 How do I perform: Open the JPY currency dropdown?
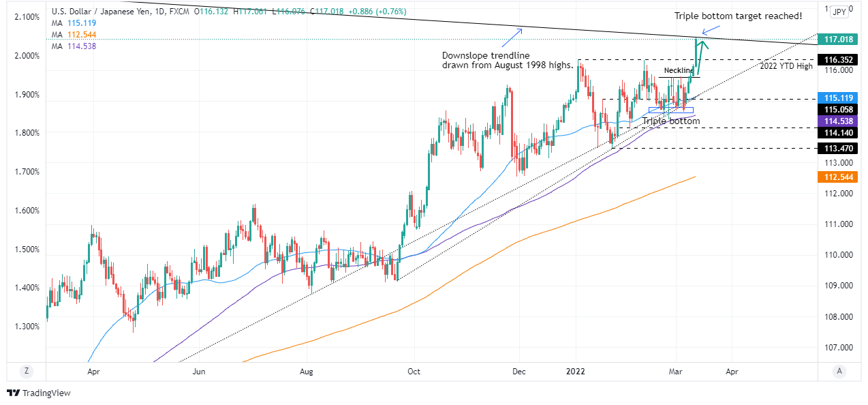(841, 12)
